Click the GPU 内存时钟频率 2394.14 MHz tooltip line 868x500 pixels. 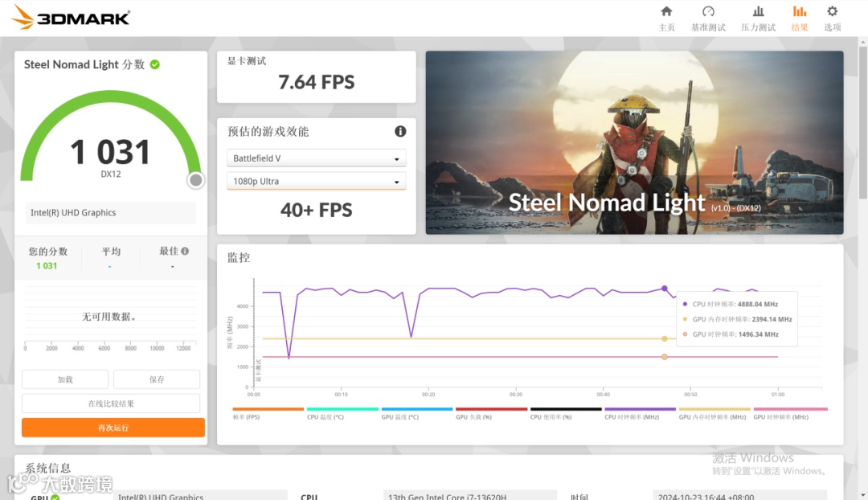coord(737,319)
